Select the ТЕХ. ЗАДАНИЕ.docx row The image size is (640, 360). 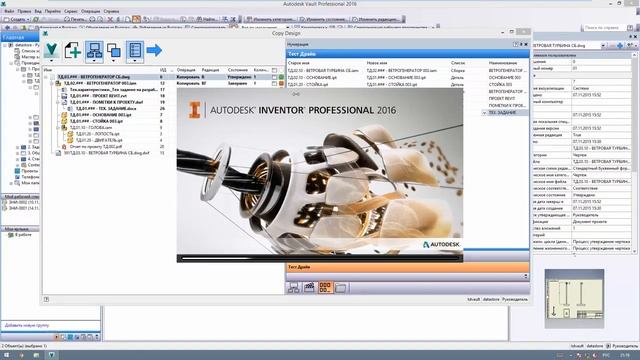pyautogui.click(x=106, y=109)
